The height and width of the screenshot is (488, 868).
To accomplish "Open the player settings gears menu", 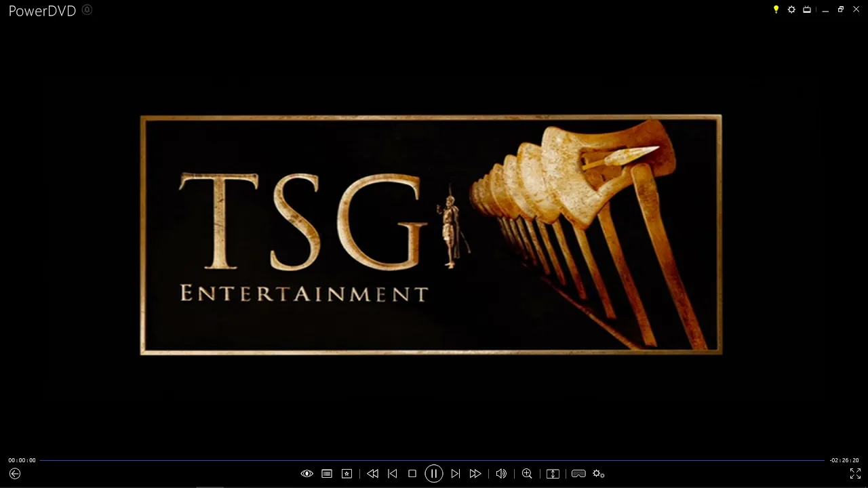I will pos(599,474).
